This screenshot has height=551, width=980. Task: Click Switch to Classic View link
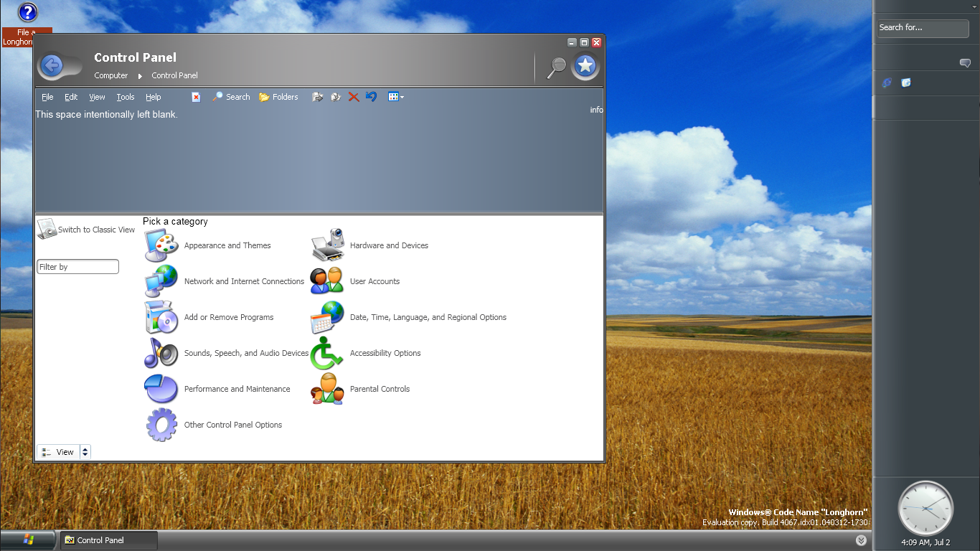pyautogui.click(x=95, y=230)
